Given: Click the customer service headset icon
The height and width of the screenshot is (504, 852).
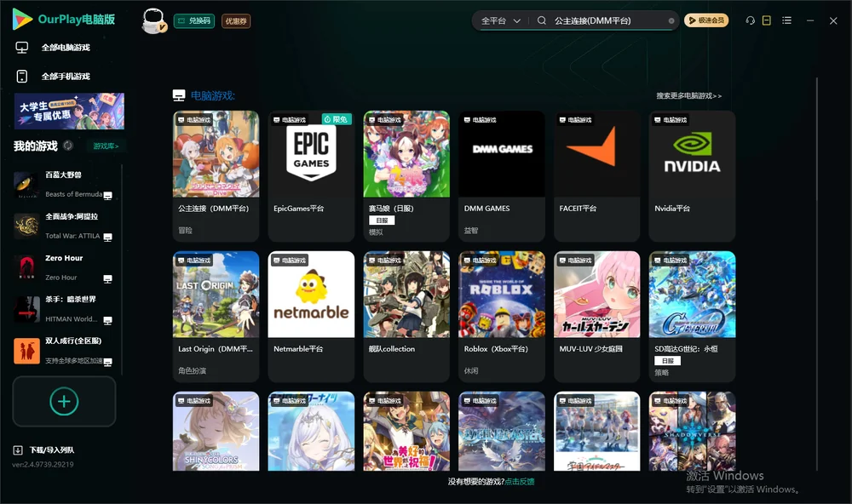Looking at the screenshot, I should (751, 20).
